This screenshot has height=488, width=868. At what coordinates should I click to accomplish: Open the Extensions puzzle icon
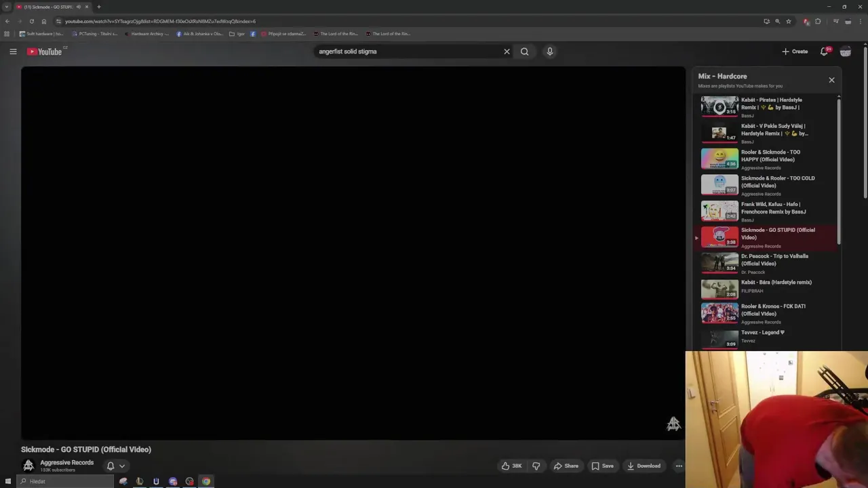click(818, 21)
